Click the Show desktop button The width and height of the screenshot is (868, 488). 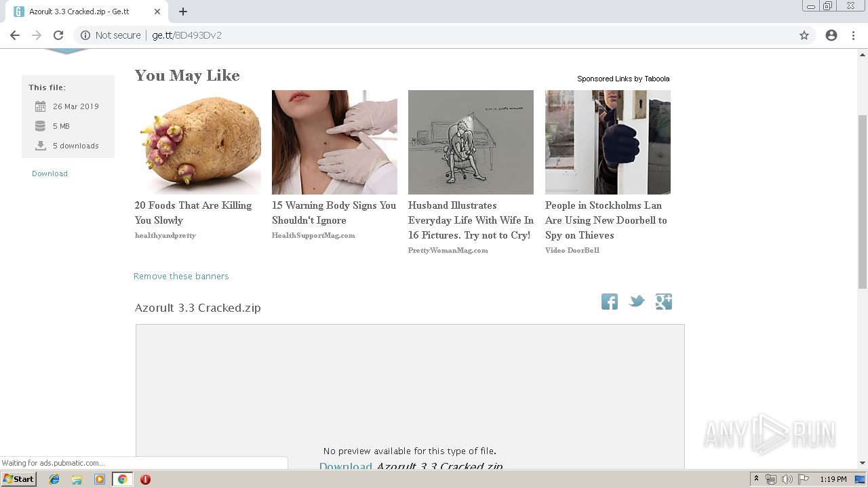tap(861, 479)
